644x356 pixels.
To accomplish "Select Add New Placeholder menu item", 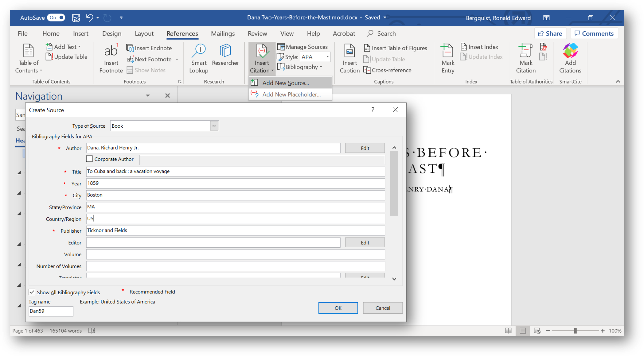I will 291,95.
